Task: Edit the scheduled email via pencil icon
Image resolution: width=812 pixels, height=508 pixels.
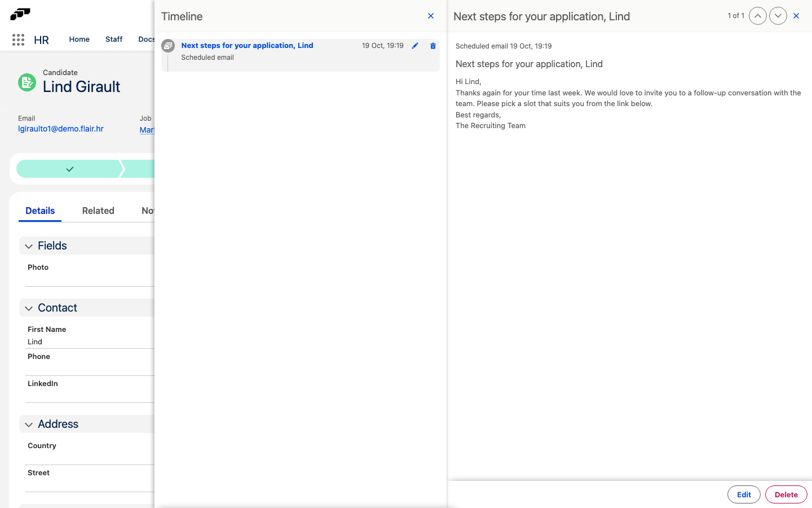Action: (x=415, y=46)
